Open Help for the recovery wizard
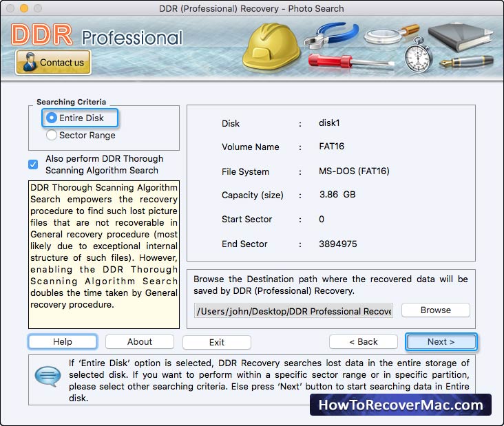The image size is (504, 426). point(63,341)
